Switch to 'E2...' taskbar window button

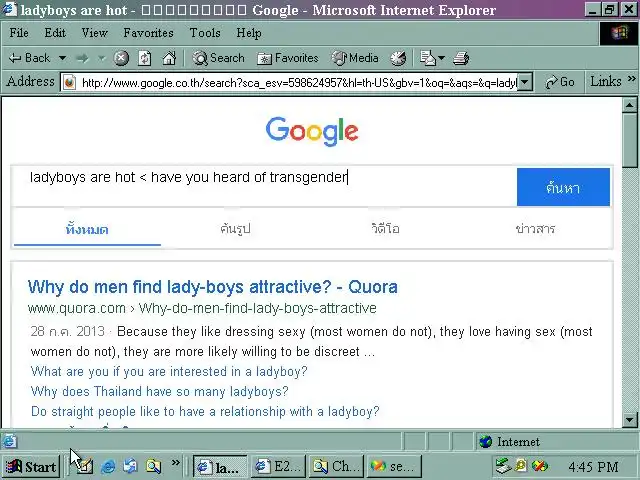click(278, 467)
